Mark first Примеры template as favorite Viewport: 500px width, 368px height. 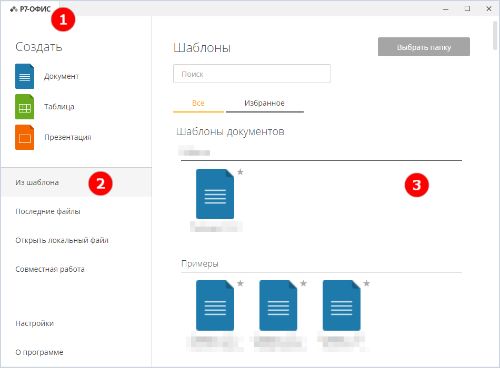pyautogui.click(x=240, y=283)
